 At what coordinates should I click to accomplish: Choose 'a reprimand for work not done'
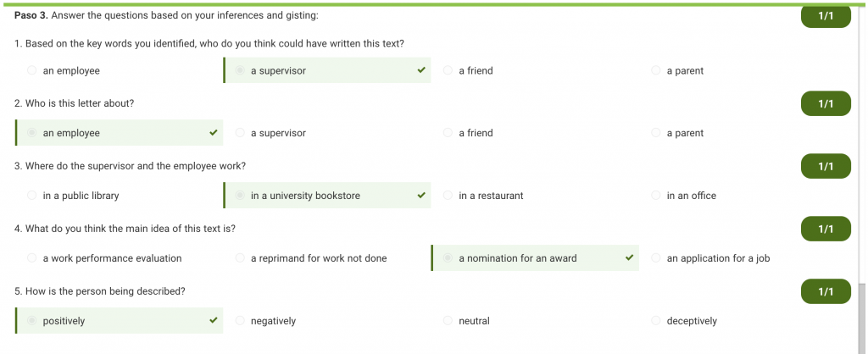pyautogui.click(x=241, y=258)
